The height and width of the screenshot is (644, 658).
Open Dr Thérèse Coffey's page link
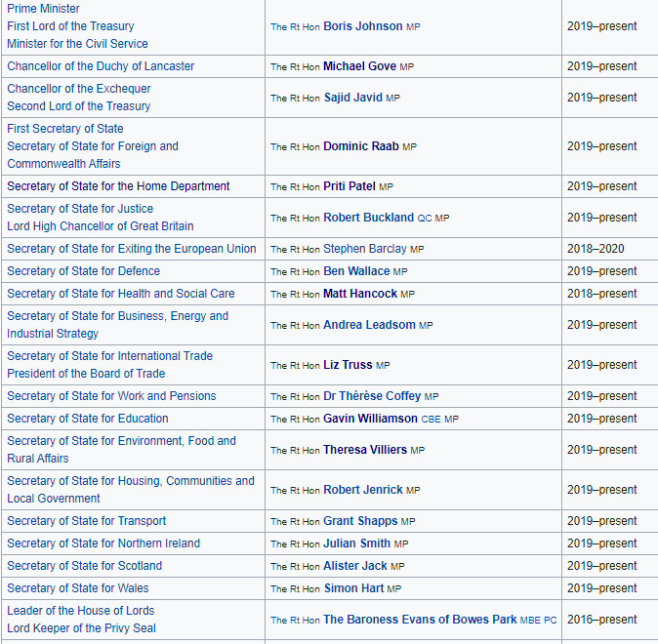point(372,396)
